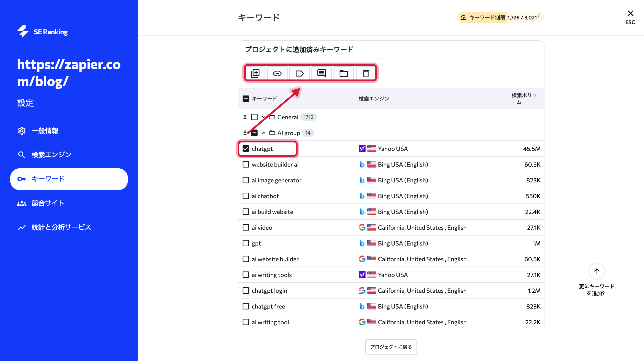This screenshot has height=361, width=644.
Task: Click the link URL toolbar icon
Action: coord(277,73)
